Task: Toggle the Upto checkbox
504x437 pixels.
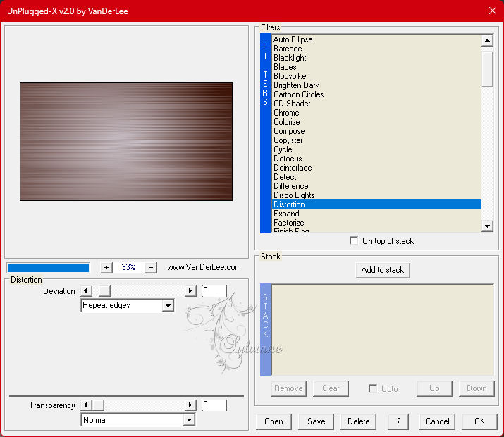Action: 372,388
